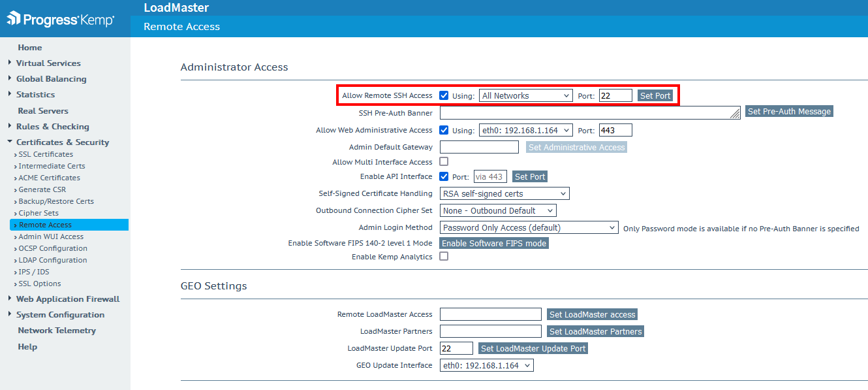Check Enable Kemp Analytics checkbox

tap(444, 257)
